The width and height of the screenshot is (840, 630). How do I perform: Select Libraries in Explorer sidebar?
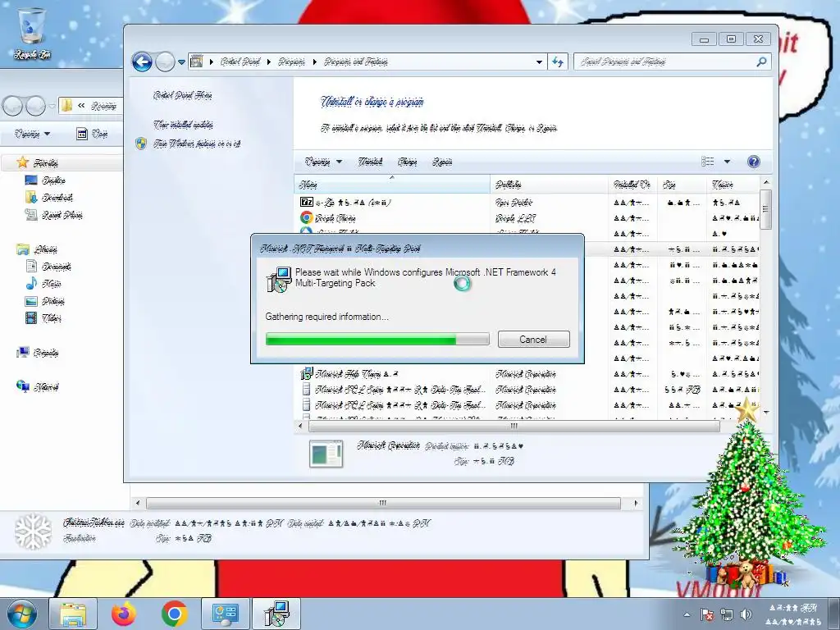tap(46, 249)
